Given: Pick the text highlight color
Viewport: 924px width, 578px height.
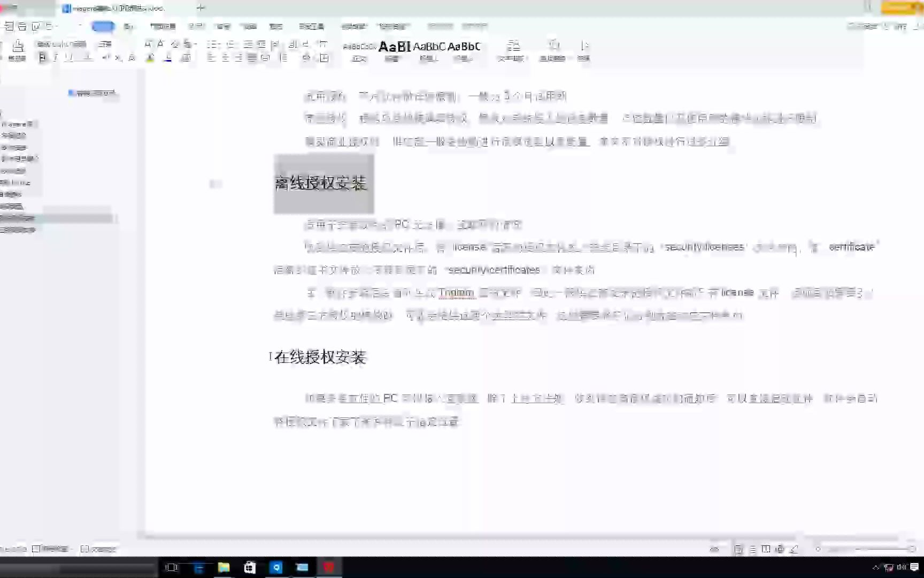Looking at the screenshot, I should (150, 58).
